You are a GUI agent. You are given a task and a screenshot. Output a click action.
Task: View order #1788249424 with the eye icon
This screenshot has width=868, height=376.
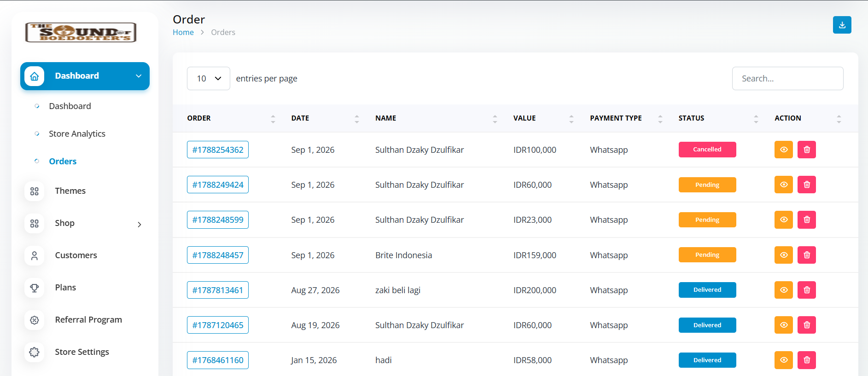coord(783,185)
